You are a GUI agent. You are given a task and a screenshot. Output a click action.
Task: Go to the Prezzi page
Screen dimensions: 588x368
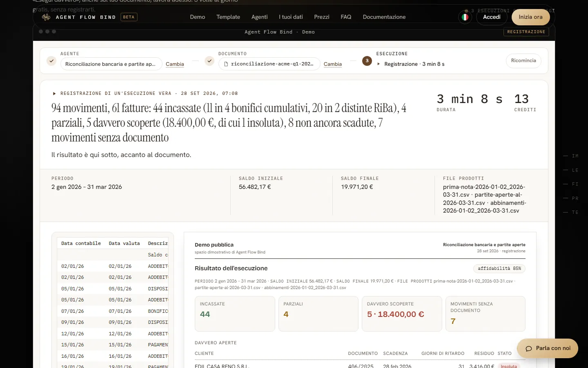pyautogui.click(x=322, y=17)
